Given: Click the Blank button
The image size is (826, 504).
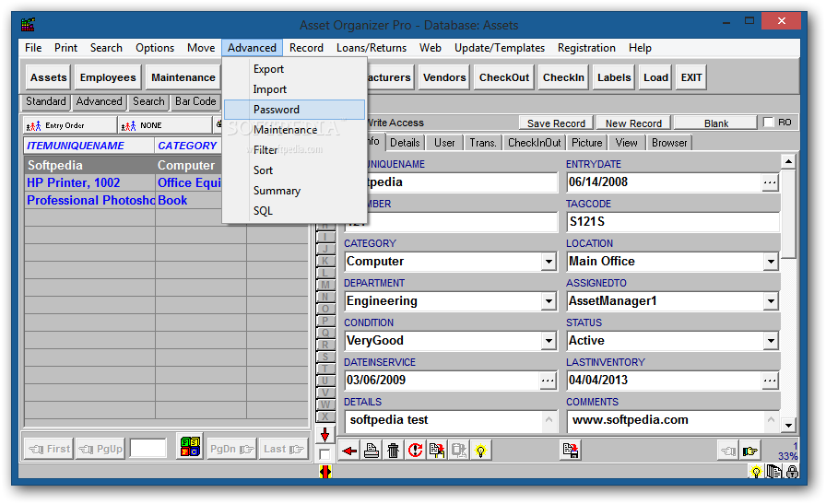Looking at the screenshot, I should click(x=716, y=123).
